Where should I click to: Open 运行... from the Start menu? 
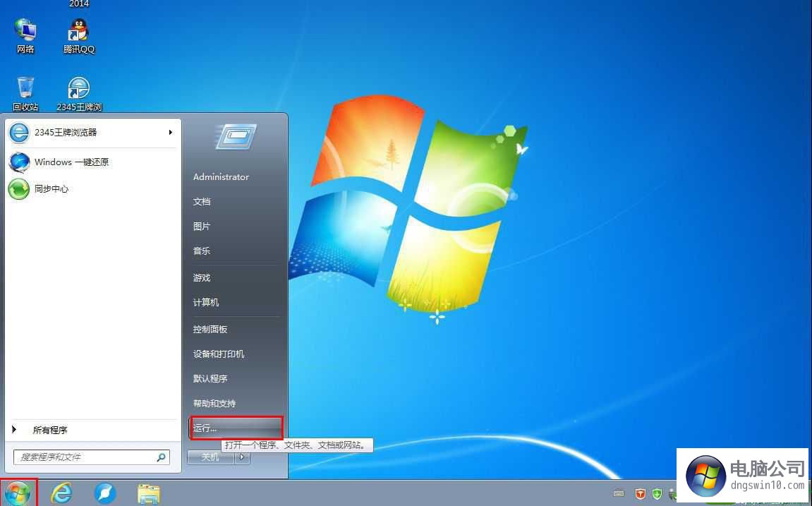click(x=236, y=428)
